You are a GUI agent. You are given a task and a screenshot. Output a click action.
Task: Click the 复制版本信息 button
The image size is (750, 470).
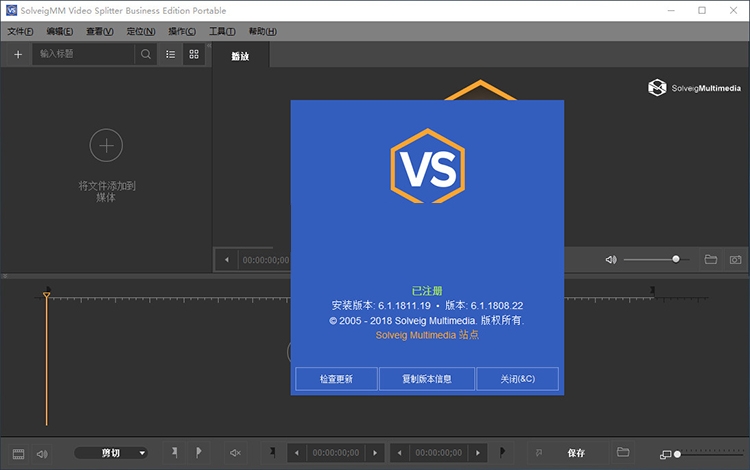427,379
